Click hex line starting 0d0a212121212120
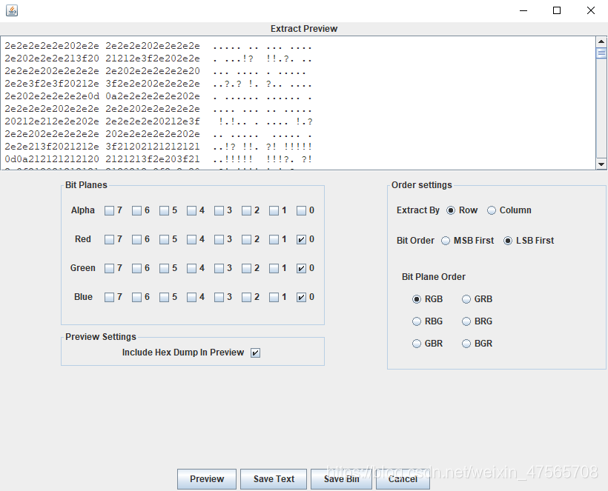Viewport: 608px width, 491px height. coord(158,159)
